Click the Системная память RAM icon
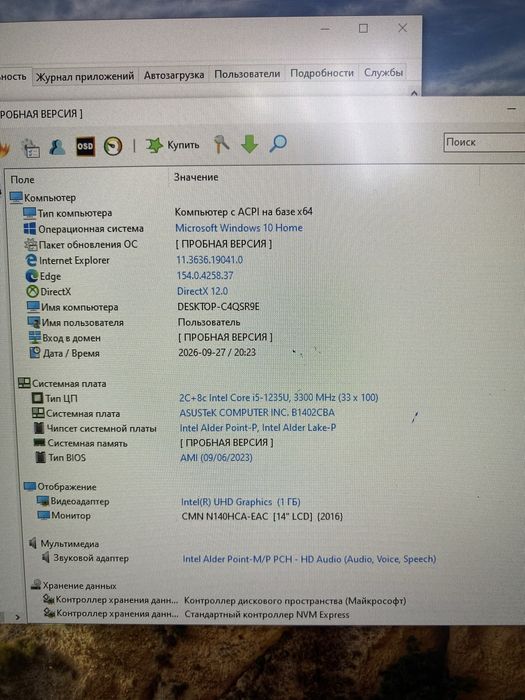 [40, 443]
